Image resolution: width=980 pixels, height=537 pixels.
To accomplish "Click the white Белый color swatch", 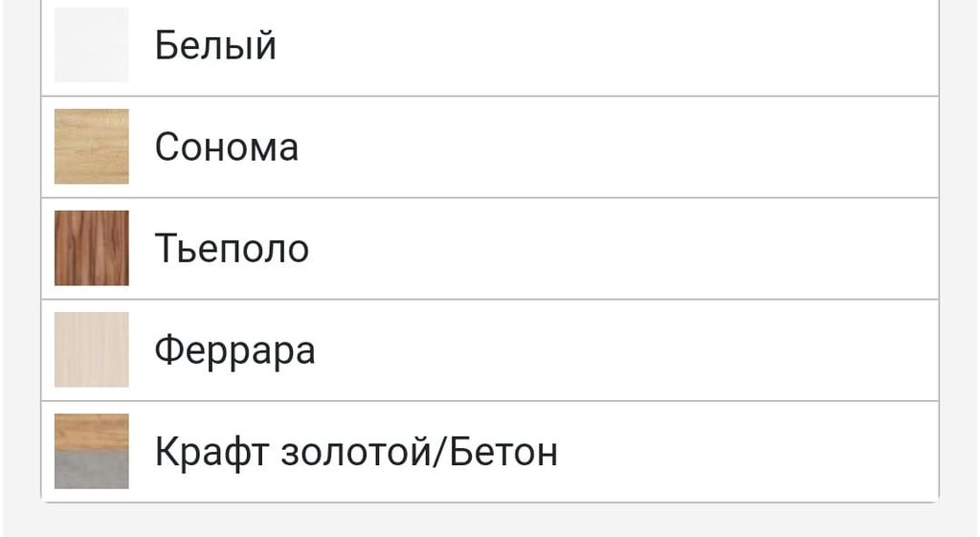I will (x=91, y=45).
